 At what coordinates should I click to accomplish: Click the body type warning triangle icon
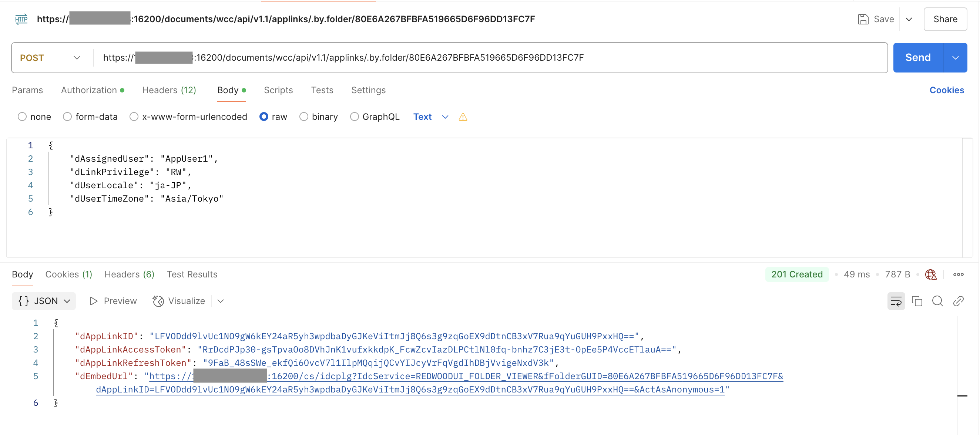click(x=463, y=117)
